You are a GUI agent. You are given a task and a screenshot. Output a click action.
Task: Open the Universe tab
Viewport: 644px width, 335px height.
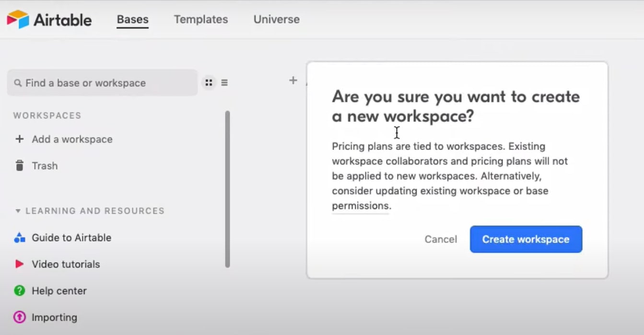coord(276,20)
